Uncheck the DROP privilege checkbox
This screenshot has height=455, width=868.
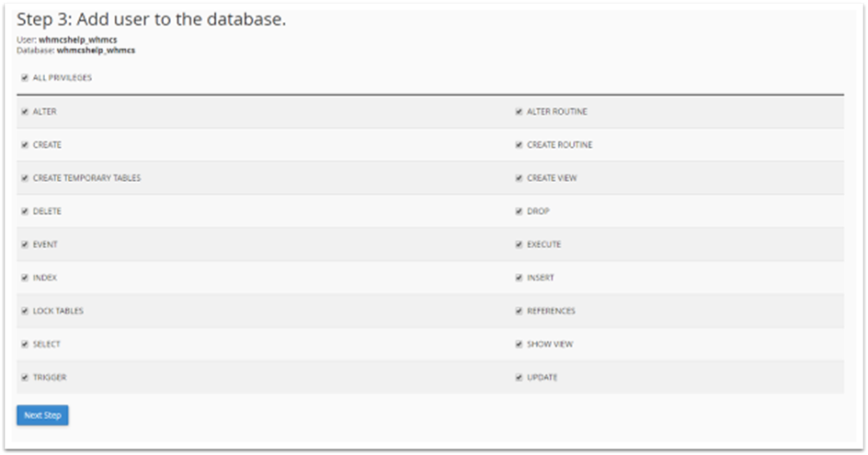coord(519,211)
